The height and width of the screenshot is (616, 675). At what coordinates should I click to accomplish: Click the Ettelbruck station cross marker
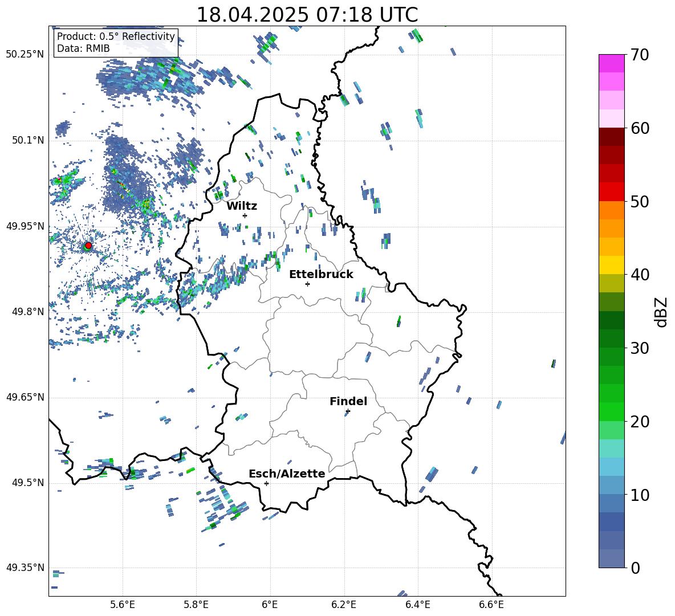pyautogui.click(x=307, y=284)
